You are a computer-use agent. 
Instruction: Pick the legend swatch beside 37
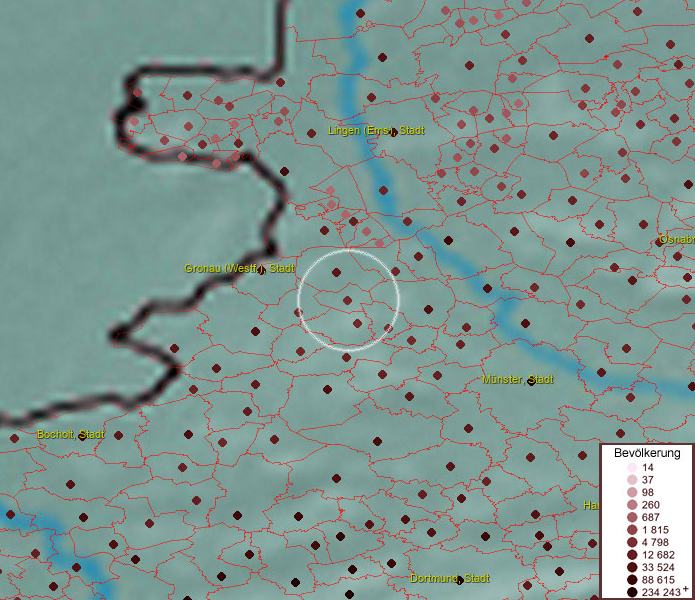[632, 480]
